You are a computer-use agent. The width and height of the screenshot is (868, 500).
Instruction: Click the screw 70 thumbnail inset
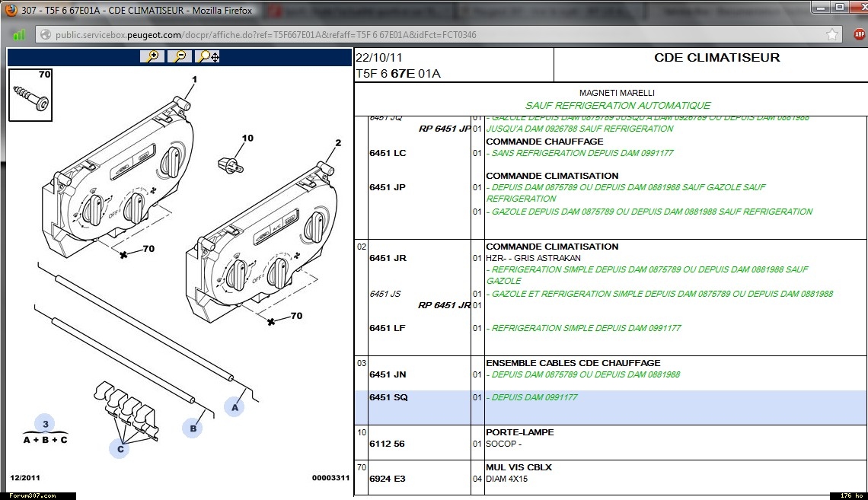point(30,94)
